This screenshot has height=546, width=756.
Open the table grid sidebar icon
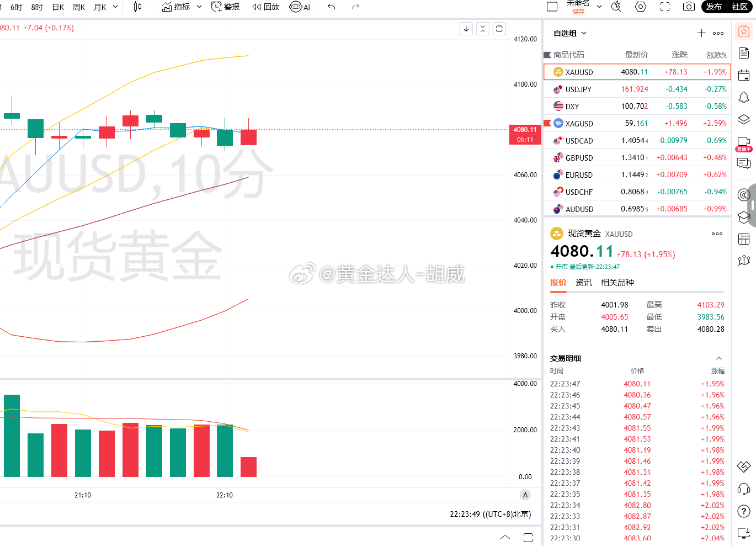(744, 239)
